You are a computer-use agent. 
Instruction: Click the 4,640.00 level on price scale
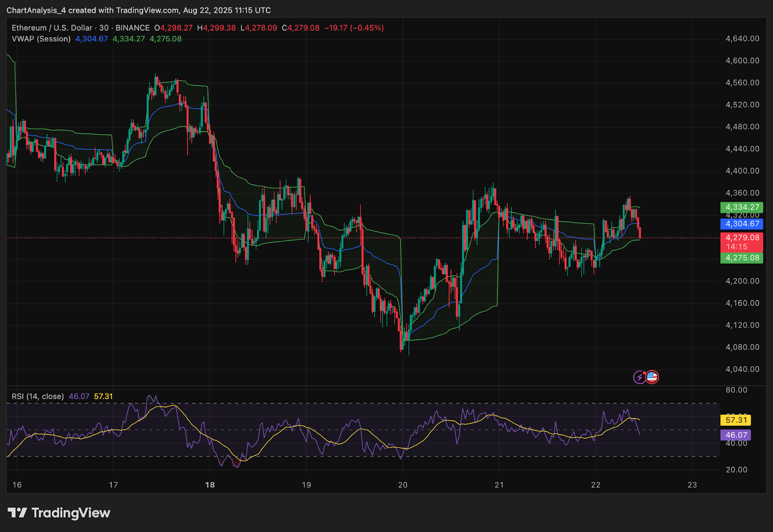pos(742,39)
